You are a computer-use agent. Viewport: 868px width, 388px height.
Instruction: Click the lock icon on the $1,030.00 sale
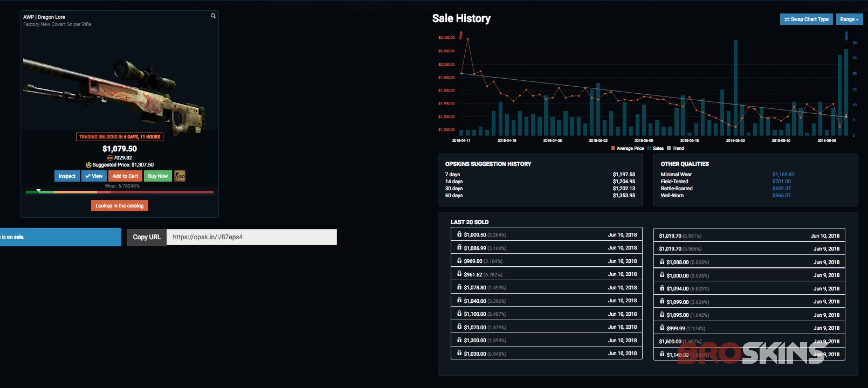[459, 354]
